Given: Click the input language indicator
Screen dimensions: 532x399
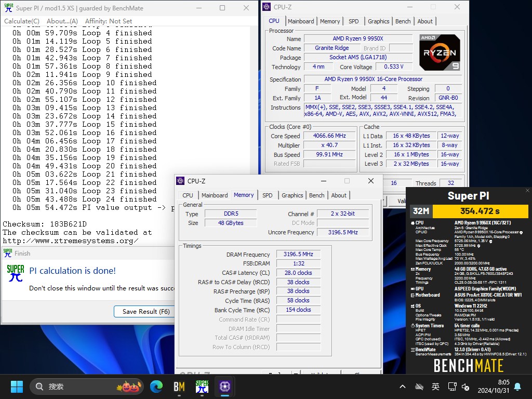Looking at the screenshot, I should [435, 387].
